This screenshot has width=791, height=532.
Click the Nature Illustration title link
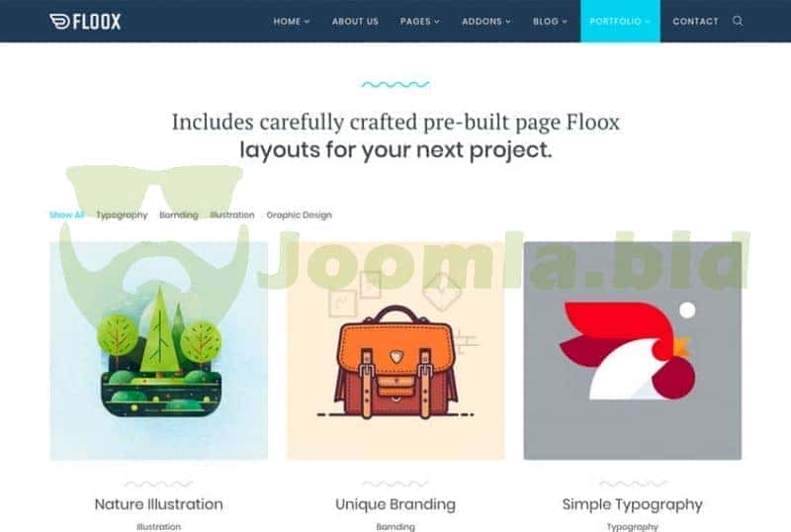click(159, 504)
